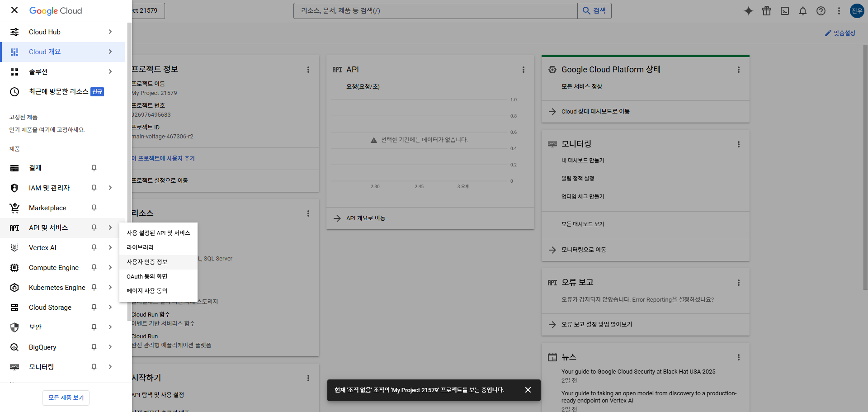Click the 보안 shield icon
The width and height of the screenshot is (868, 412).
coord(14,327)
